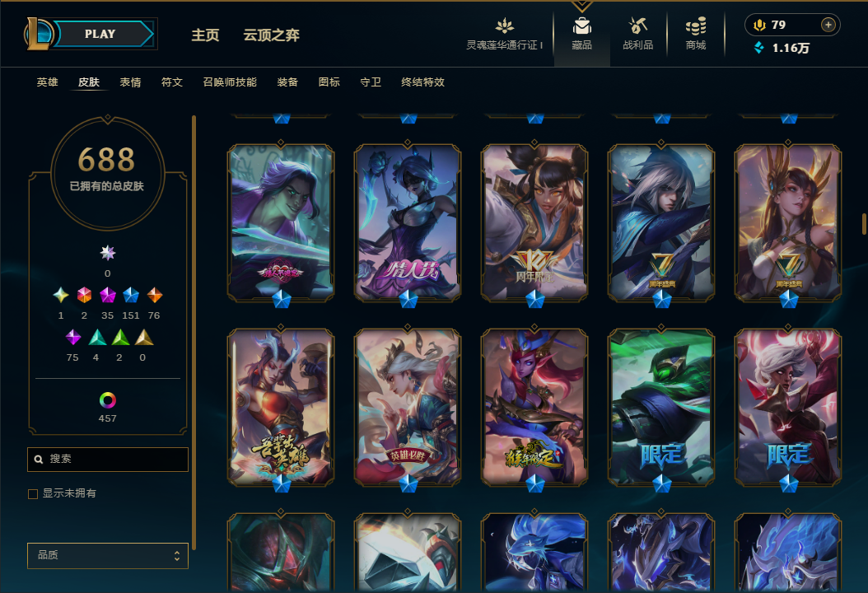Click the plus icon to add RP

828,25
